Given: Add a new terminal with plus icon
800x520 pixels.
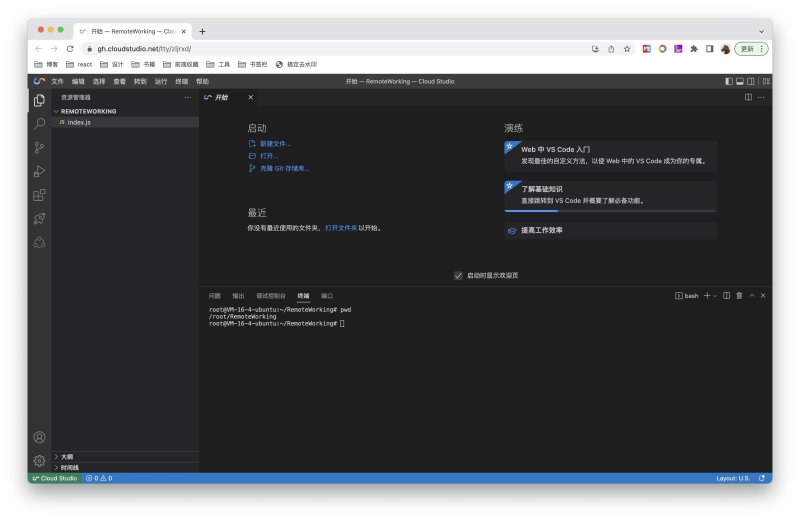Looking at the screenshot, I should [x=707, y=295].
